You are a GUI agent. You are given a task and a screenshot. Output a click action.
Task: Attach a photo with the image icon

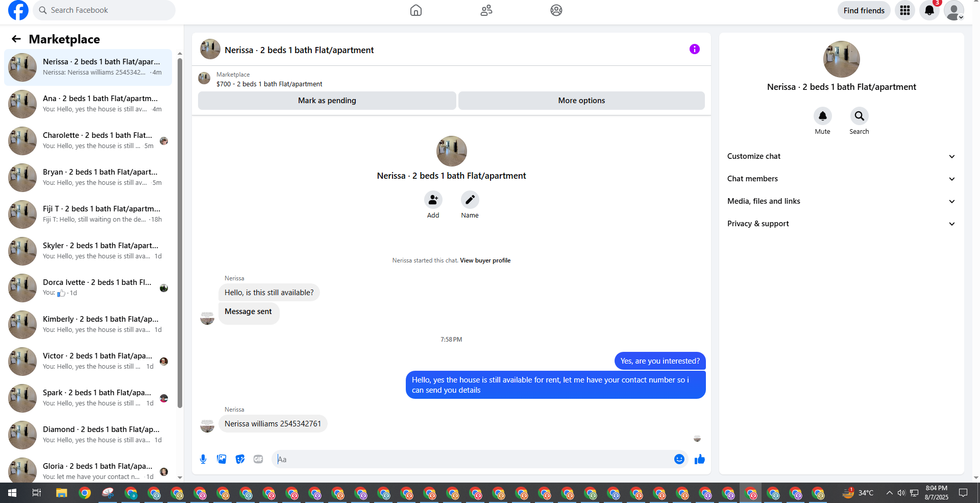click(x=222, y=459)
